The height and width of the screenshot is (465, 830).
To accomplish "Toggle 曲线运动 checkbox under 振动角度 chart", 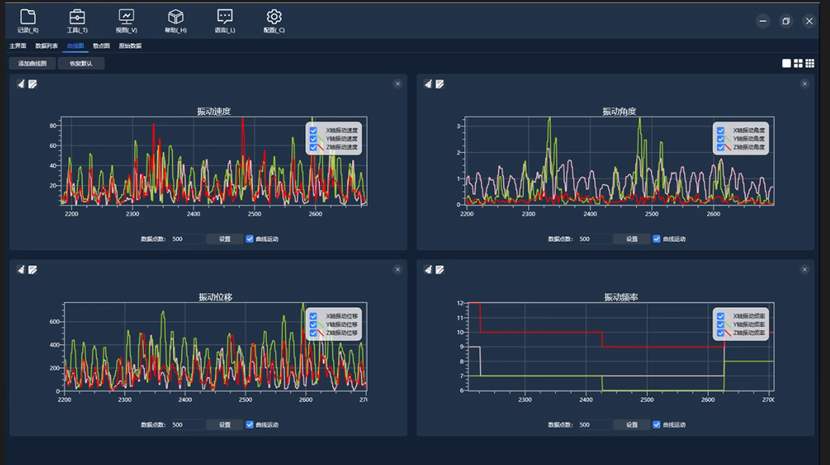I will [657, 239].
